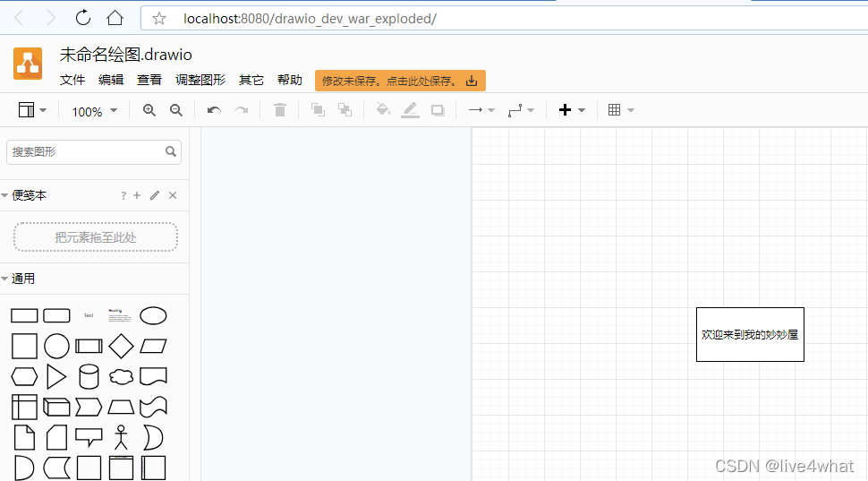Screen dimensions: 868x481
Task: Open the 帮助 menu
Action: [290, 80]
